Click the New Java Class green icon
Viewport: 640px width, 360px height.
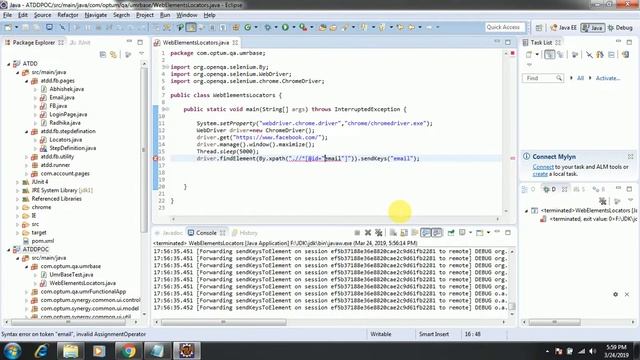pyautogui.click(x=248, y=27)
